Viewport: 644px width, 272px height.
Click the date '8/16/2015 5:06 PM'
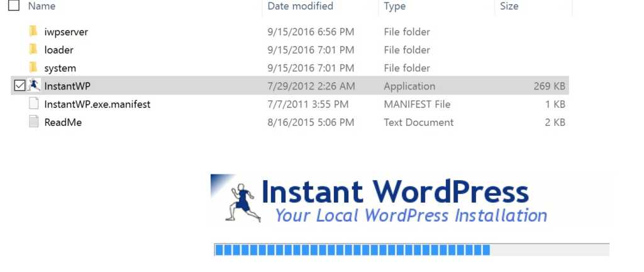(x=311, y=122)
